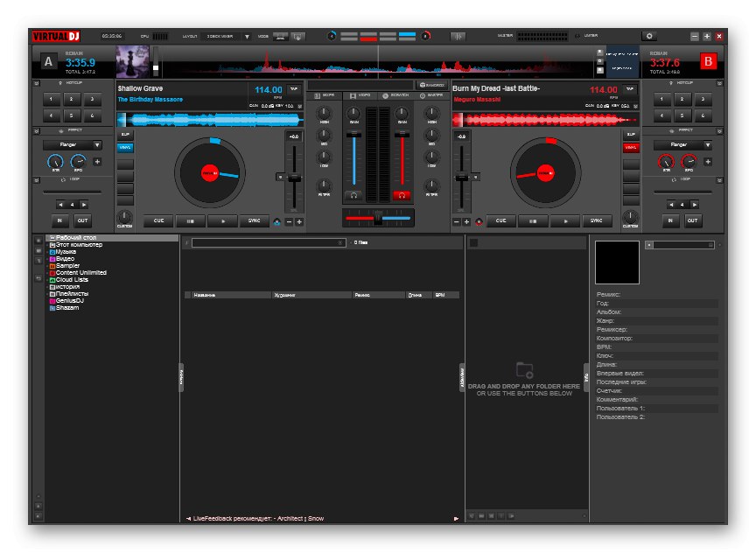Switch mixer to the SCRATCH tab
The image size is (756, 553).
(x=396, y=94)
